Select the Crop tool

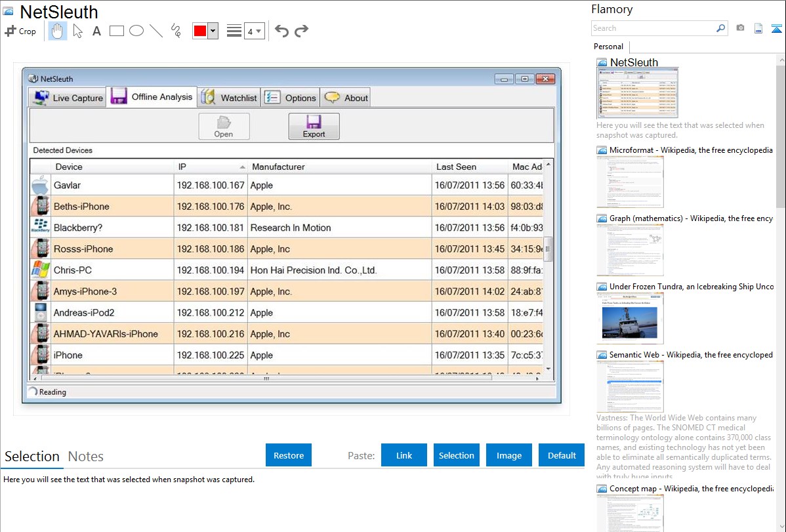tap(20, 31)
